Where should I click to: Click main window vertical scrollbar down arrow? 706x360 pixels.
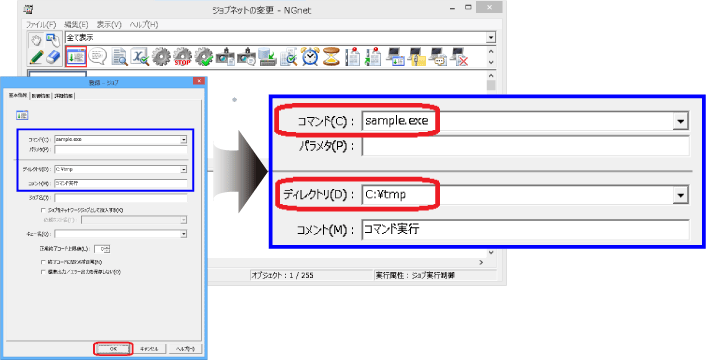click(491, 252)
